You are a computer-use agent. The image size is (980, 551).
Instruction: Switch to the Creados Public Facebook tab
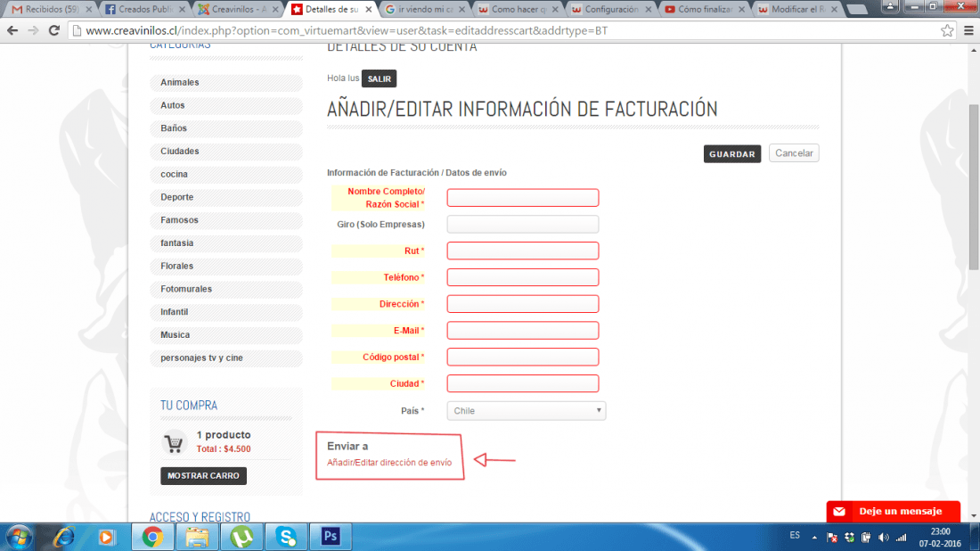pyautogui.click(x=144, y=10)
